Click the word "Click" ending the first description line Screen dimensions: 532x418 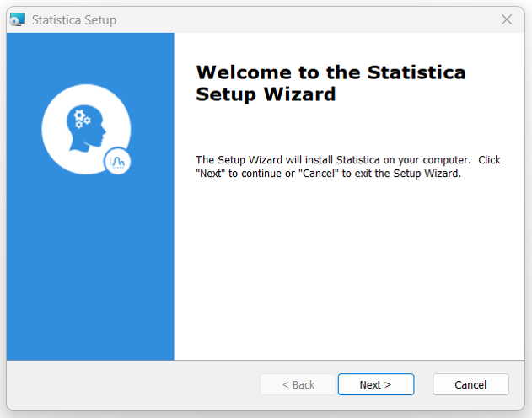(x=489, y=159)
